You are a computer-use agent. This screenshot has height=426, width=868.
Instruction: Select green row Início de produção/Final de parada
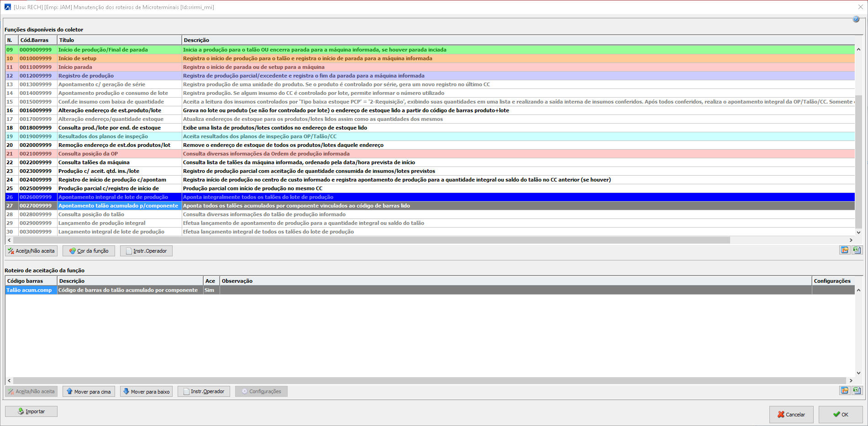tap(430, 50)
